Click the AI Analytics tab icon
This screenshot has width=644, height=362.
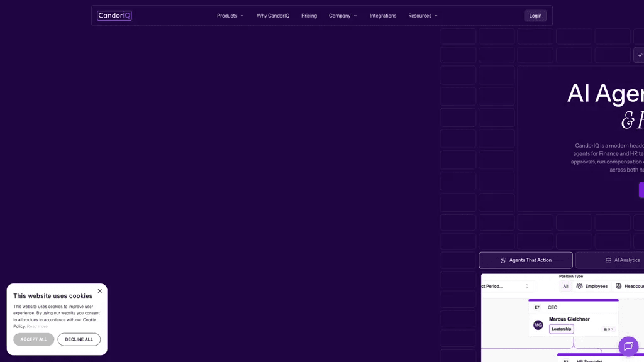coord(608,260)
